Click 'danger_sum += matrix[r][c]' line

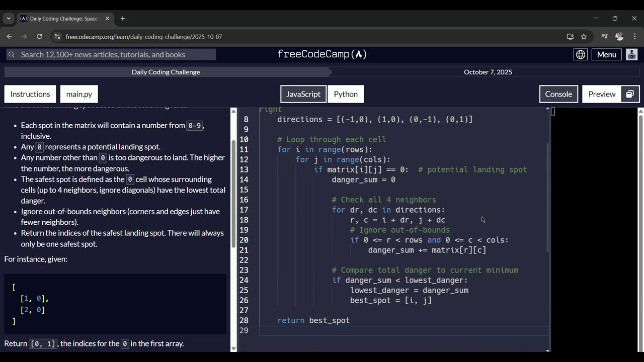(427, 250)
